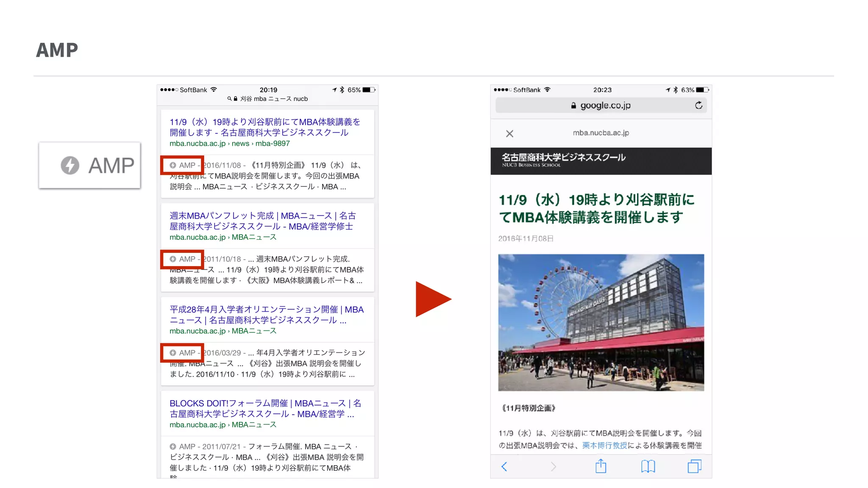The height and width of the screenshot is (488, 868).
Task: Click the article headline 11/9（水）19時より刈谷駅前
Action: (x=596, y=208)
